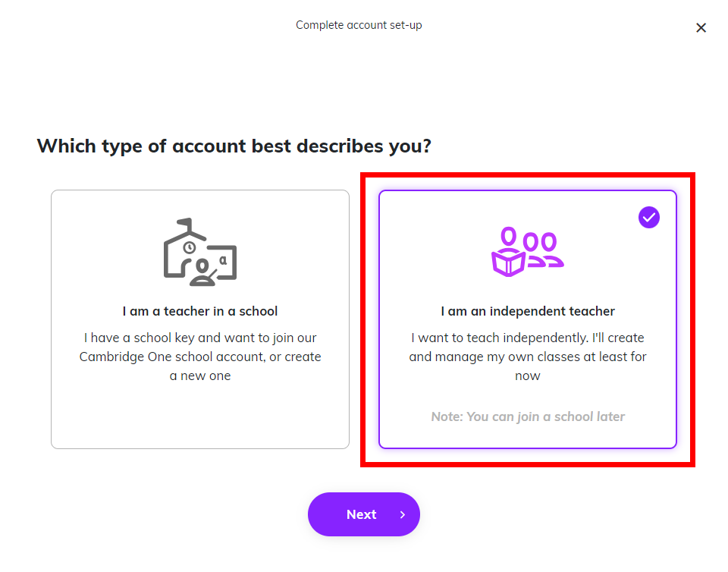Click the 'Complete account set-up' header text
Screen dimensions: 728x572
point(359,25)
